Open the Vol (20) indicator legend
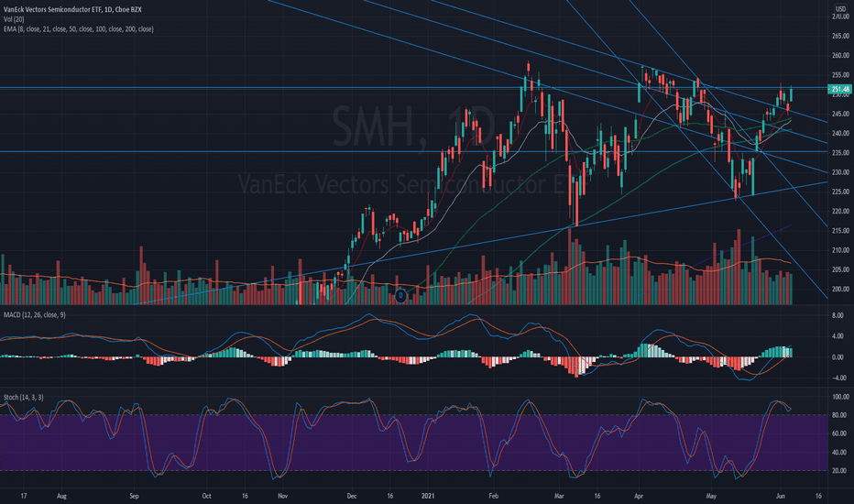The width and height of the screenshot is (854, 504). (14, 19)
